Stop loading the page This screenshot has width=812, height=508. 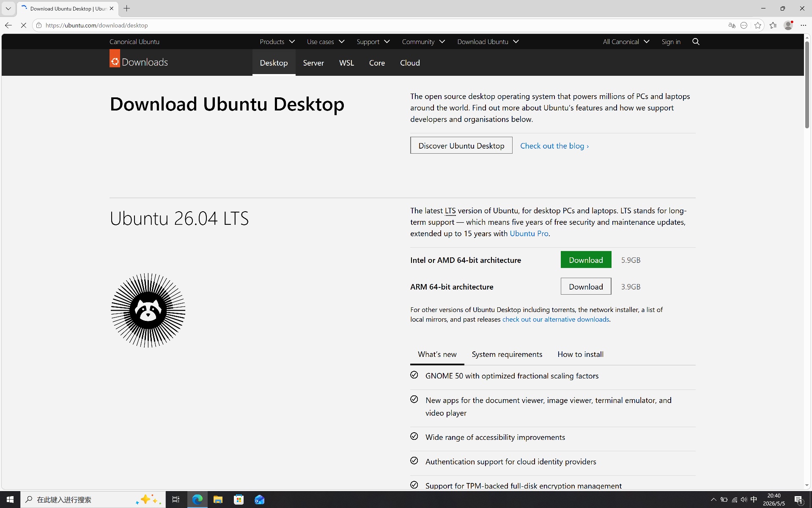click(24, 25)
